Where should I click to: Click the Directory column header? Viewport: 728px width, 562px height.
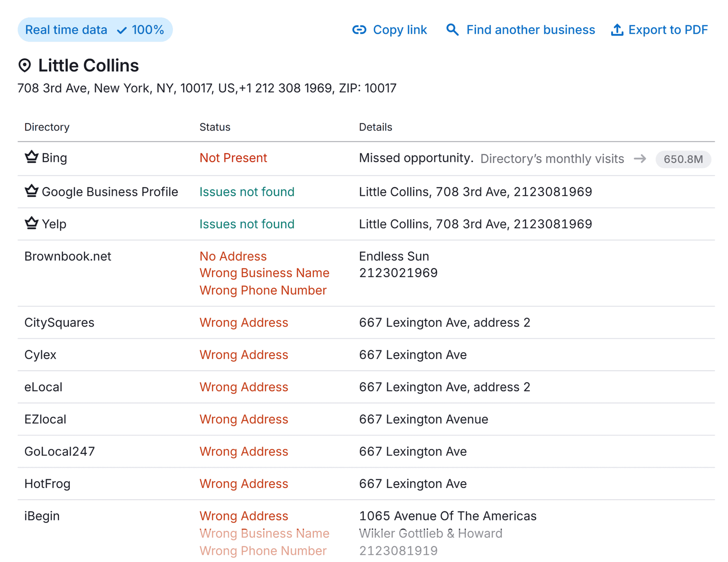coord(47,127)
